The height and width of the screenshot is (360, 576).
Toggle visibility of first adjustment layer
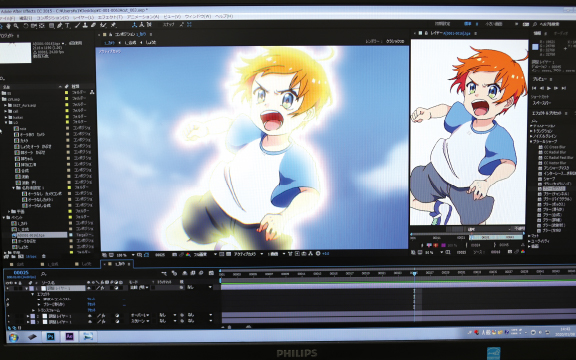click(8, 288)
